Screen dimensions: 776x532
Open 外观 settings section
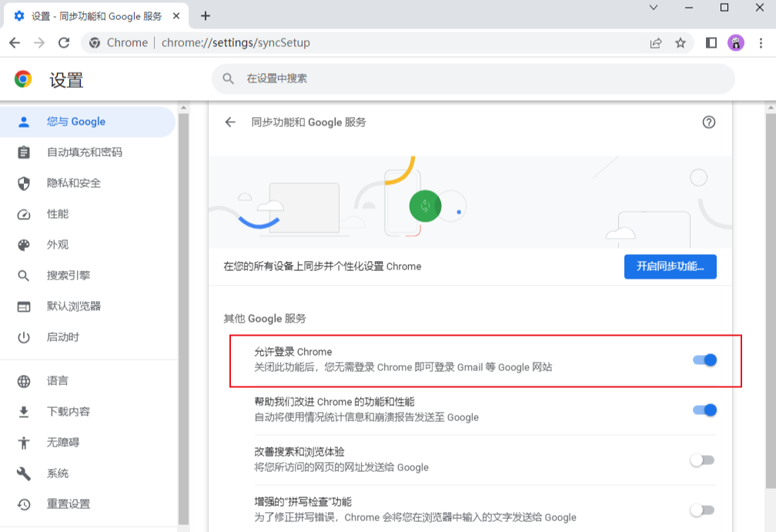88,245
